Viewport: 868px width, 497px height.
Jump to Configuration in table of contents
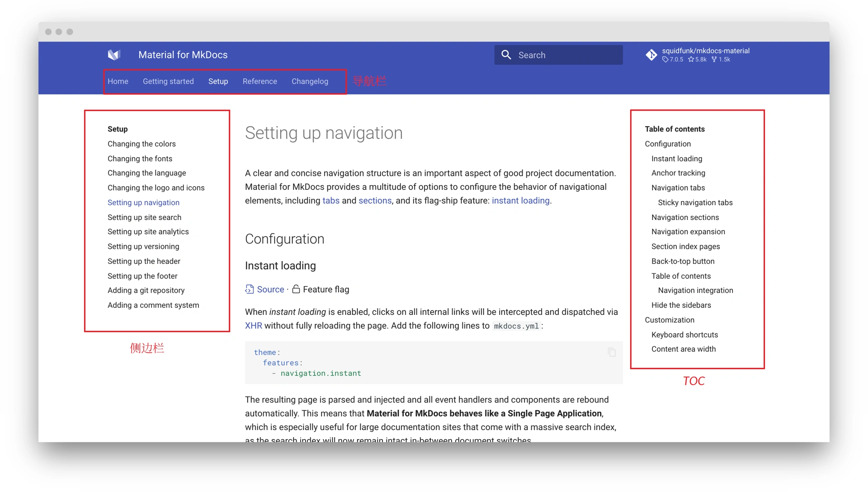[668, 144]
